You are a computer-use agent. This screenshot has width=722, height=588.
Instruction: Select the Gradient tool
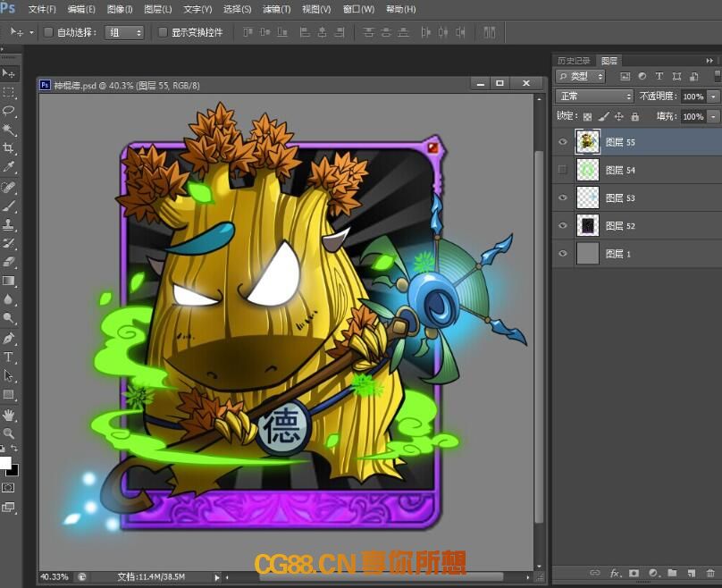click(x=8, y=281)
